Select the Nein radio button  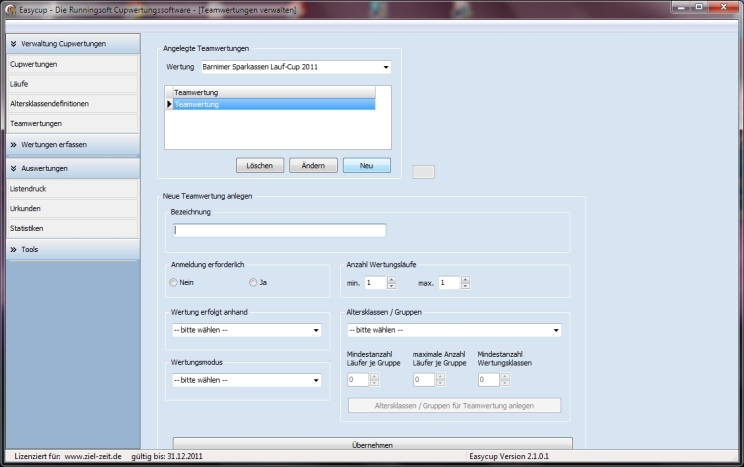click(174, 283)
